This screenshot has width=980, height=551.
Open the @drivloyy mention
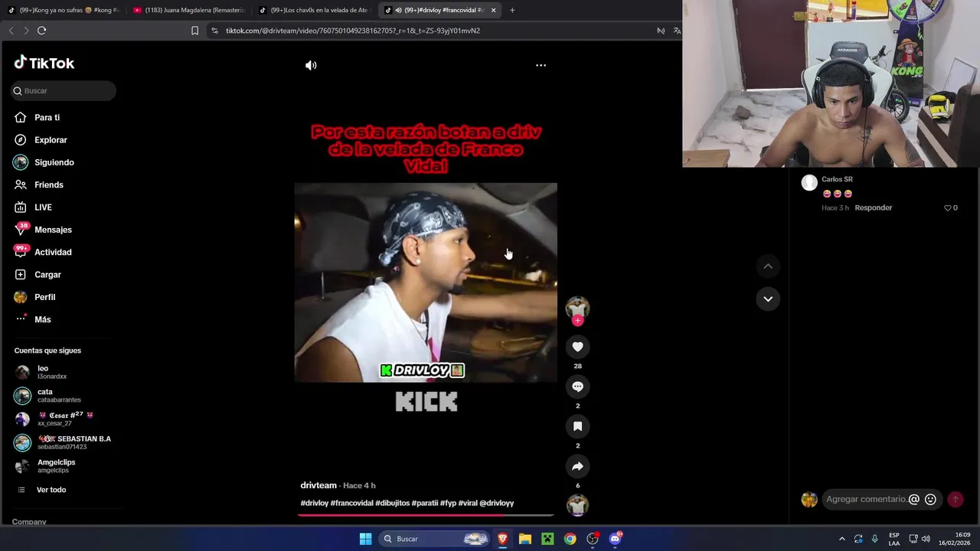click(497, 503)
